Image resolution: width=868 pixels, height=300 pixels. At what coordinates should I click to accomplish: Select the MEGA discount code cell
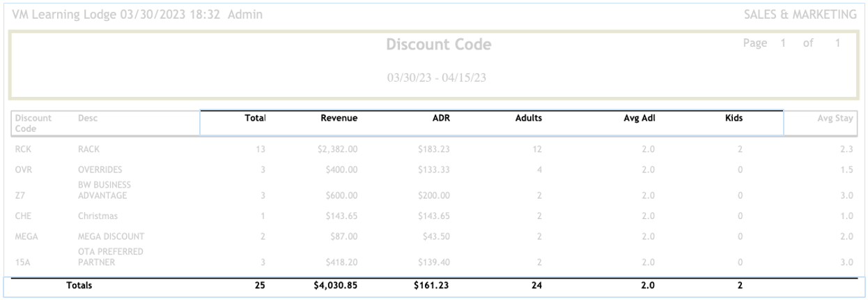click(26, 237)
